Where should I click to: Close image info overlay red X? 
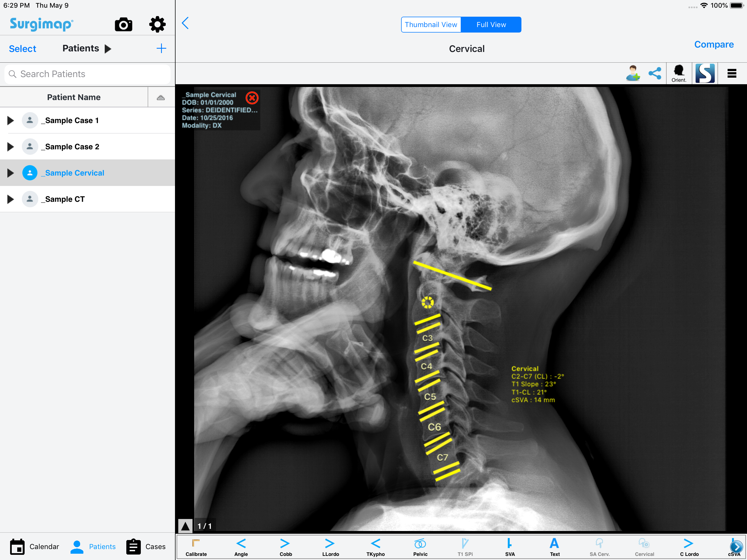(x=252, y=98)
